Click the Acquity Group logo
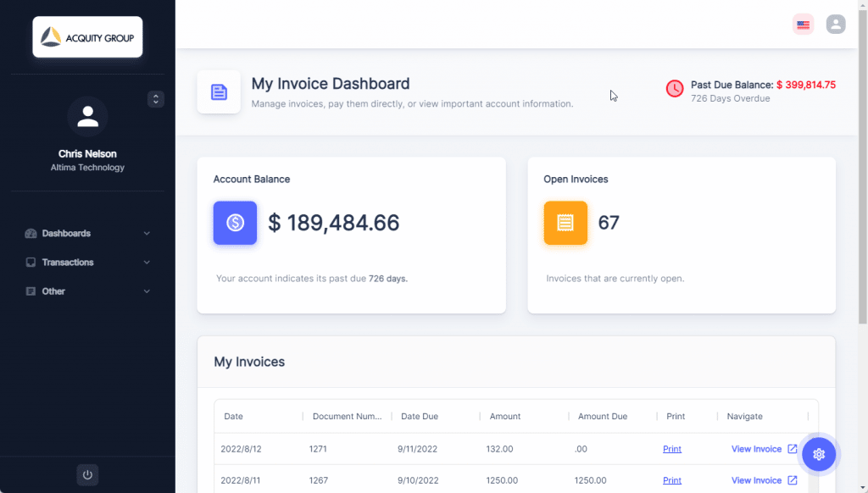 pyautogui.click(x=87, y=36)
